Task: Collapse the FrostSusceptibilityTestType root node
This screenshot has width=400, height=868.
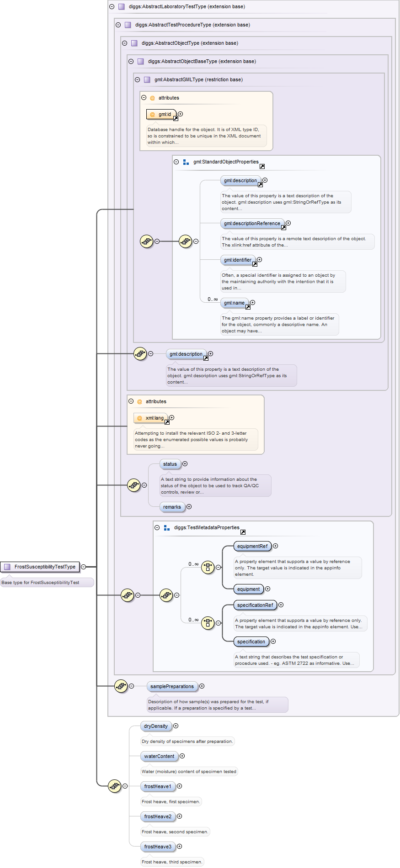Action: [83, 567]
